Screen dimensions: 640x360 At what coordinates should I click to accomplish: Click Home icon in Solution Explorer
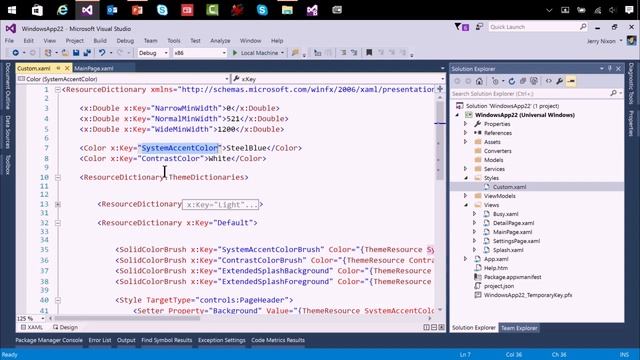click(x=480, y=81)
